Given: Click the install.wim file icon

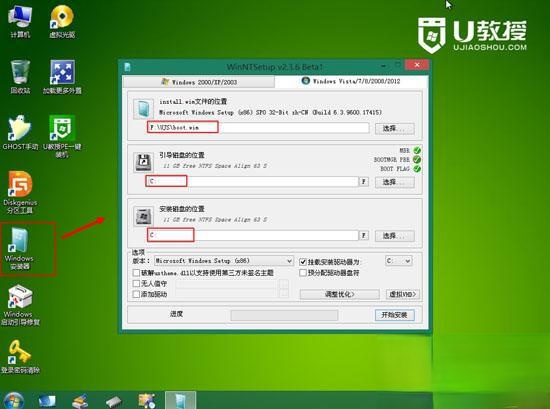Looking at the screenshot, I should 143,108.
